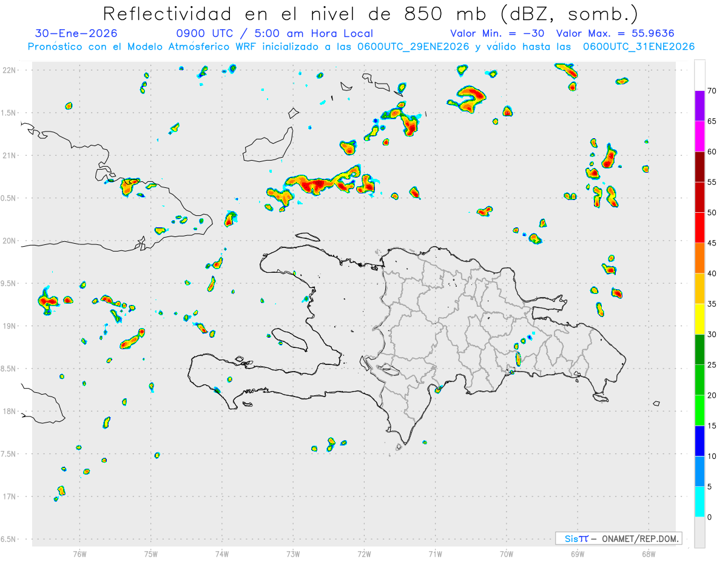Click the colorbar tick label '70'
This screenshot has width=728, height=562.
pyautogui.click(x=712, y=91)
